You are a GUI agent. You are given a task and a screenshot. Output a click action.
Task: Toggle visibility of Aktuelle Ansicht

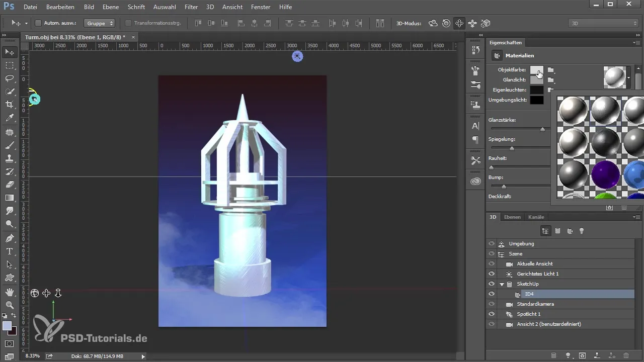pos(492,263)
